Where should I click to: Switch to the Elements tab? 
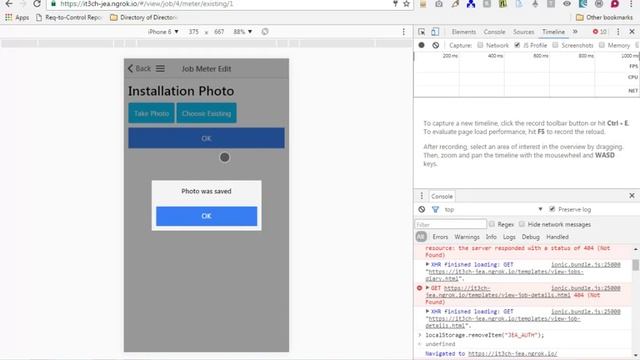(x=464, y=32)
